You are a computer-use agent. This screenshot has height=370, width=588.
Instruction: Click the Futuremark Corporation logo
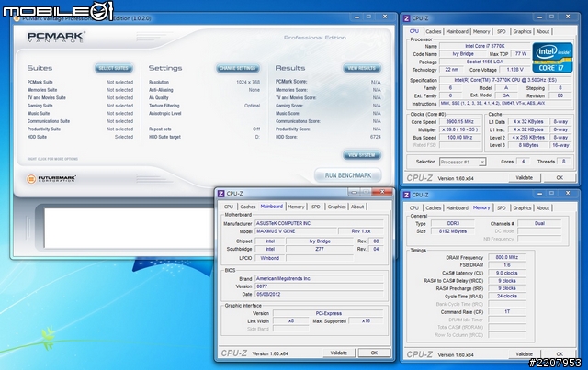(x=51, y=179)
